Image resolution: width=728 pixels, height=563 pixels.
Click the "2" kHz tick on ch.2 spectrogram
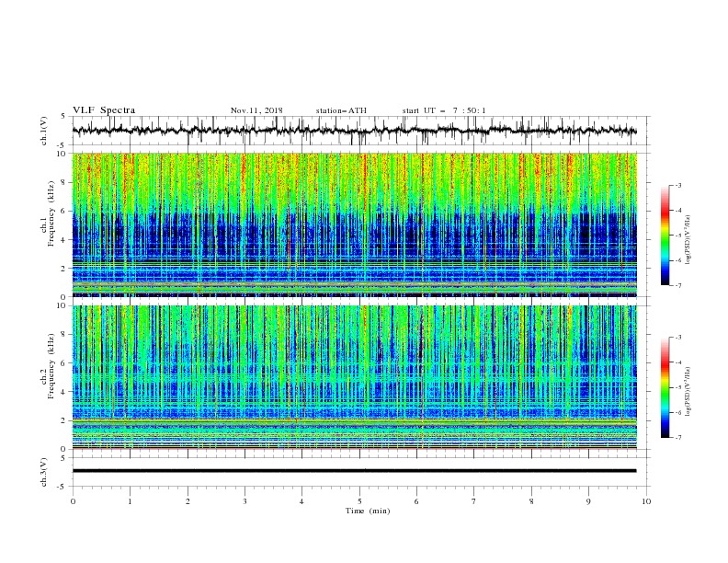click(x=63, y=420)
